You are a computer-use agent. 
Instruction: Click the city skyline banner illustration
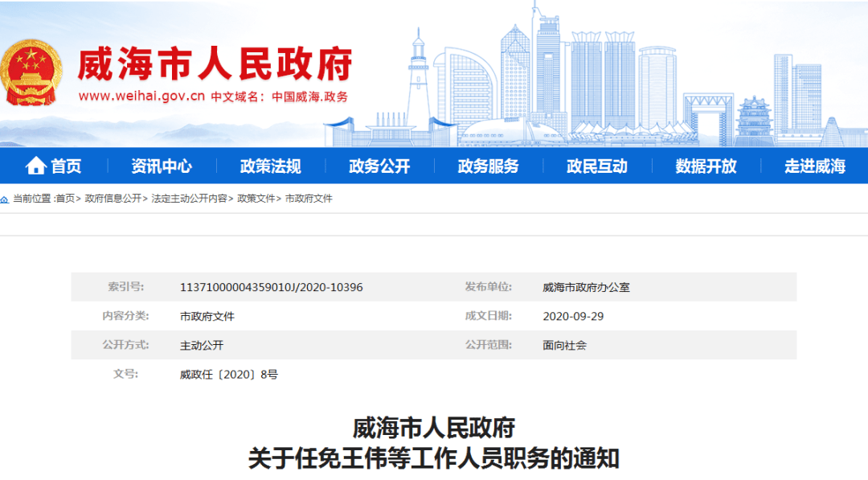click(x=595, y=75)
